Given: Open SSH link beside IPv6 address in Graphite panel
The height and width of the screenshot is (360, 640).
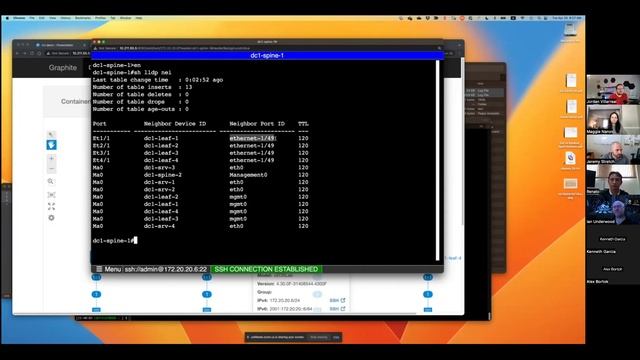Looking at the screenshot, I should tap(337, 309).
